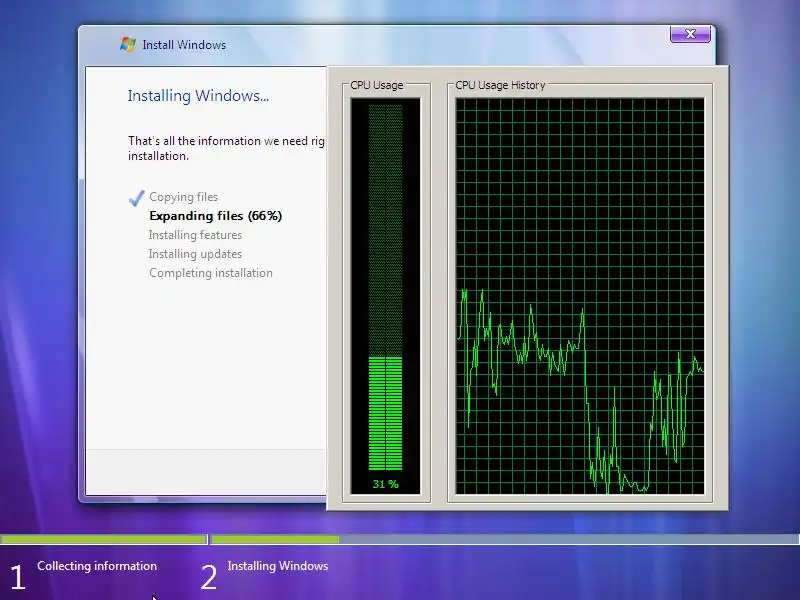Viewport: 800px width, 600px height.
Task: Click the stage 2 'Installing Windows' label
Action: [278, 566]
